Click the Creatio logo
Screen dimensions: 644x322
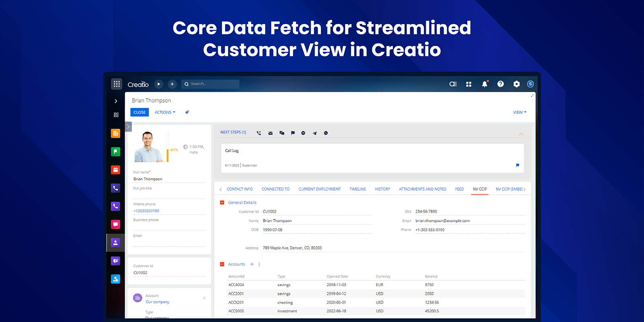coord(138,85)
